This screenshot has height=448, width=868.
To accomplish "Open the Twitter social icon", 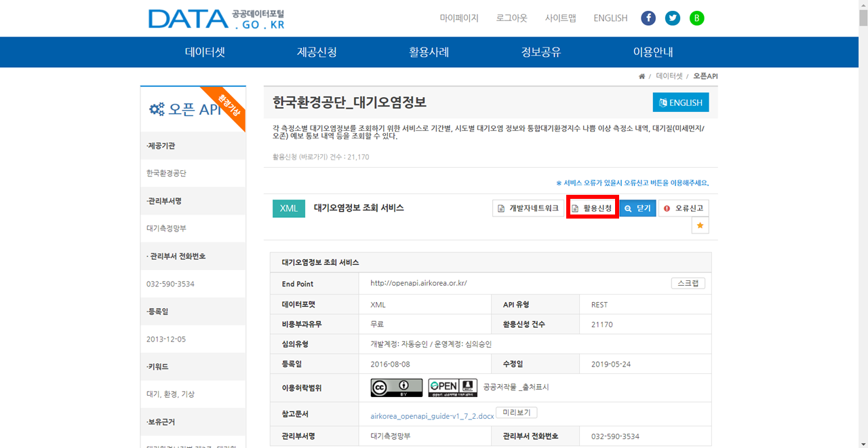I will pos(673,18).
